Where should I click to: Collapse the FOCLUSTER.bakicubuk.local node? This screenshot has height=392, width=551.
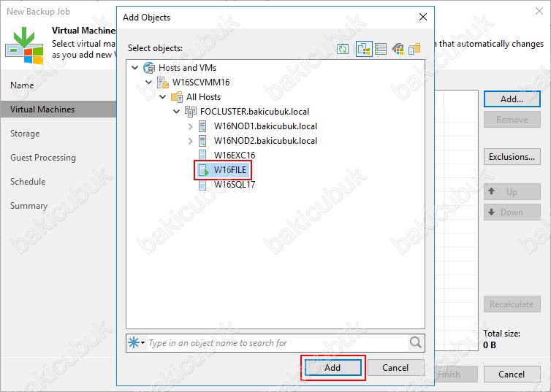(x=177, y=112)
